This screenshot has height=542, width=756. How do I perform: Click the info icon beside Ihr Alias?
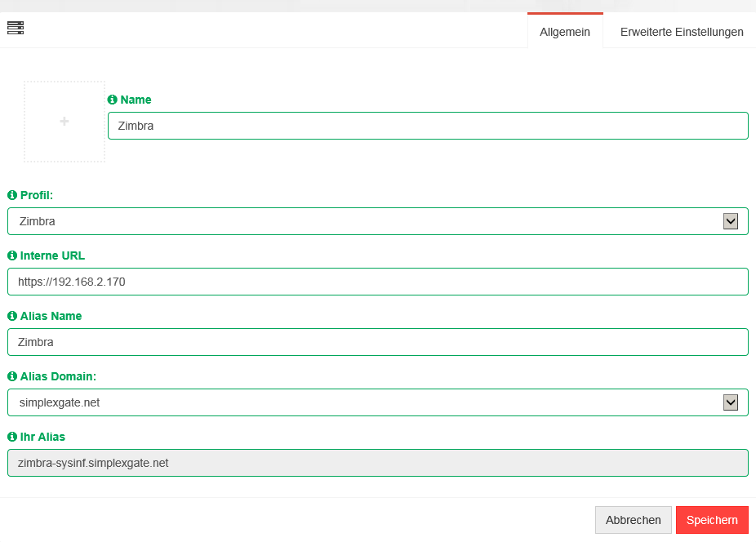[x=12, y=437]
